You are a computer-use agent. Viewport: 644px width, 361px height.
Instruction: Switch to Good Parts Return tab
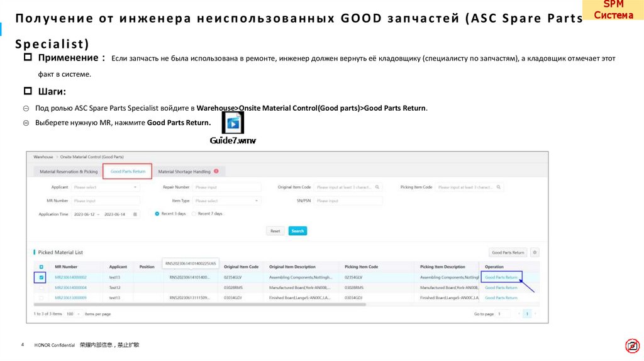pyautogui.click(x=128, y=171)
